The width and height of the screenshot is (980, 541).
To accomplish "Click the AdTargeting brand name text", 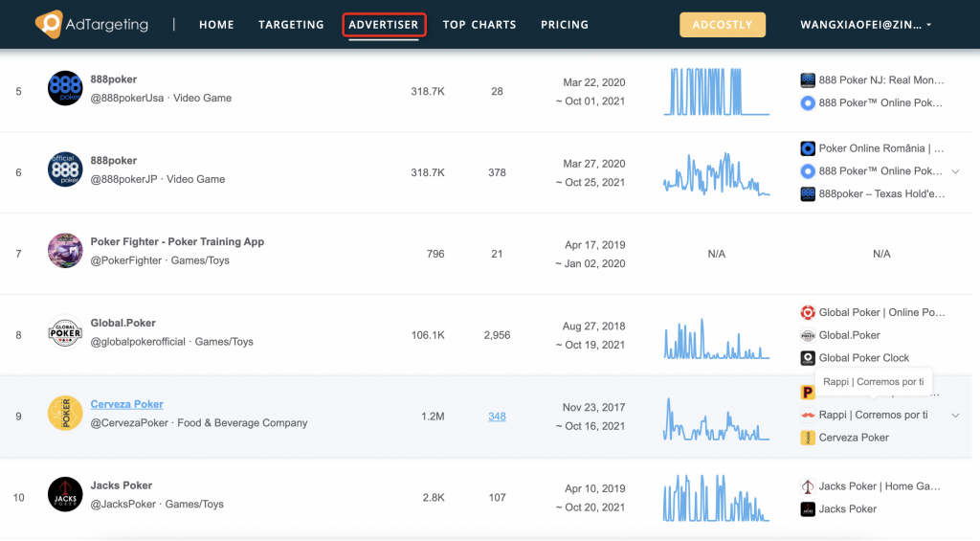I will (x=107, y=24).
